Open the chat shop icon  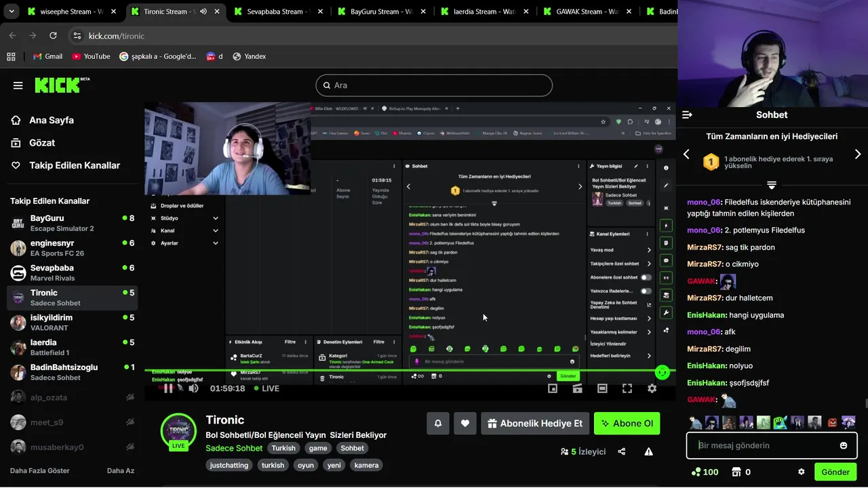(x=736, y=472)
